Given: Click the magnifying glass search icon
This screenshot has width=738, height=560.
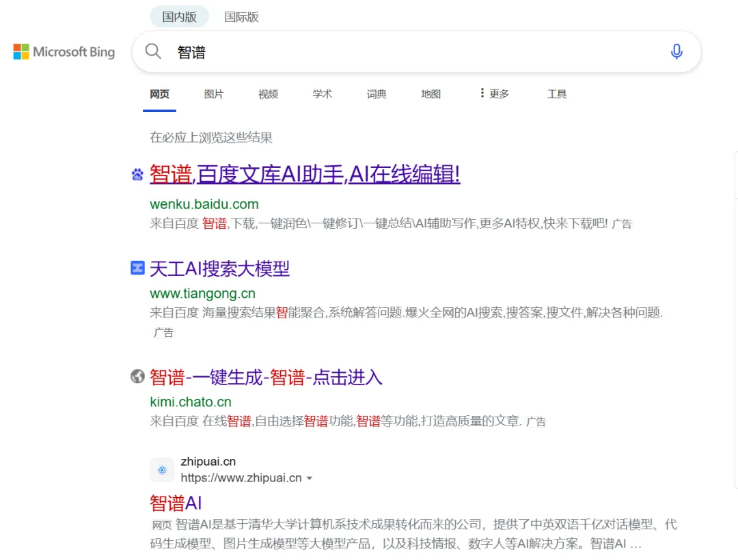Looking at the screenshot, I should pos(153,51).
